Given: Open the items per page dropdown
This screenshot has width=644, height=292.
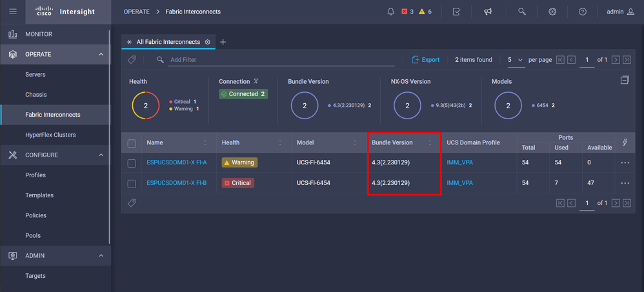Looking at the screenshot, I should coord(516,60).
